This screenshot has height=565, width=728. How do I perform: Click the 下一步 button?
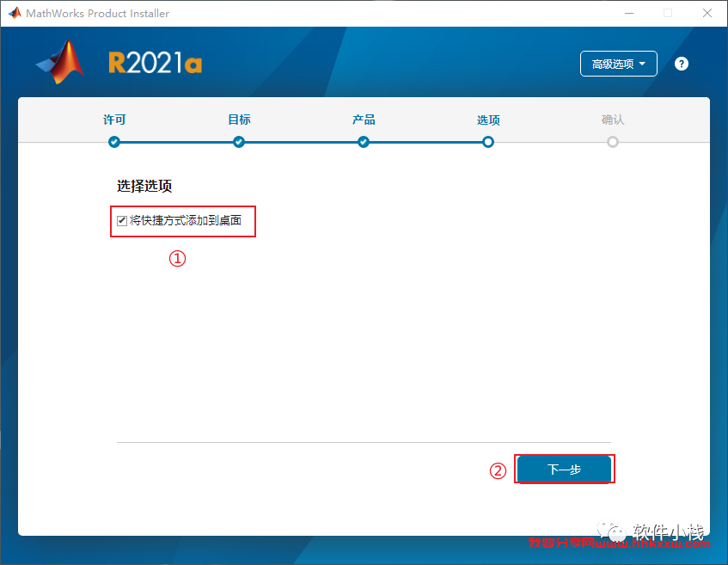[564, 470]
